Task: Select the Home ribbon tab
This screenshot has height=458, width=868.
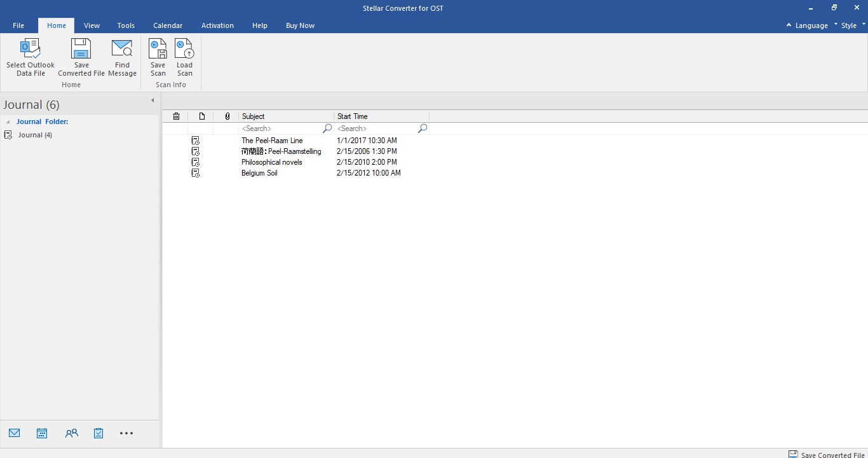Action: (x=57, y=25)
